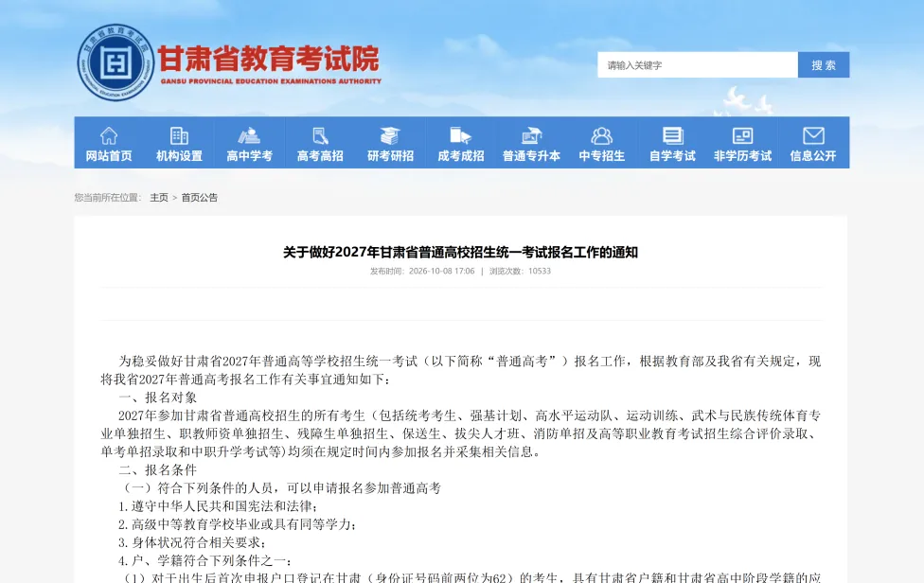
Task: Click line 1.遵守中华人民共和国宪法和法律
Action: pyautogui.click(x=218, y=505)
